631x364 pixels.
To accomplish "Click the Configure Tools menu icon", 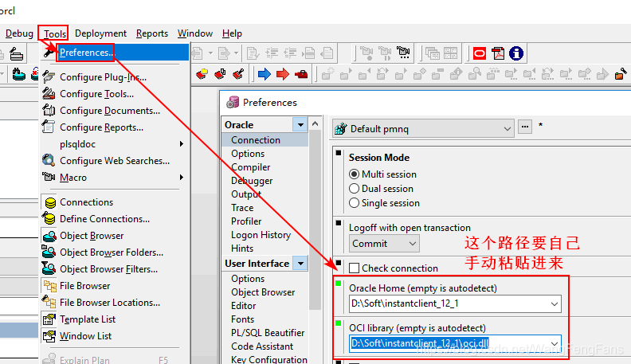I will point(49,93).
